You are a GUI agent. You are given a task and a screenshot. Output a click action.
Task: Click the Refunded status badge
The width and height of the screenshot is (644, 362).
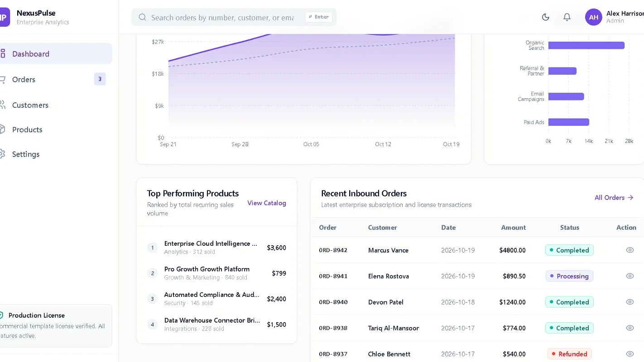click(569, 354)
